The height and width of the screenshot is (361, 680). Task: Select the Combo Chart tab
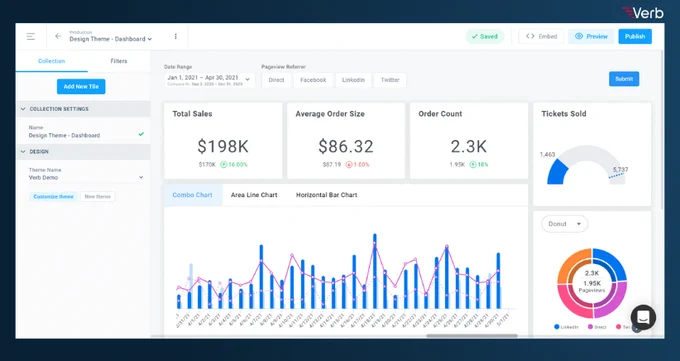(x=193, y=195)
